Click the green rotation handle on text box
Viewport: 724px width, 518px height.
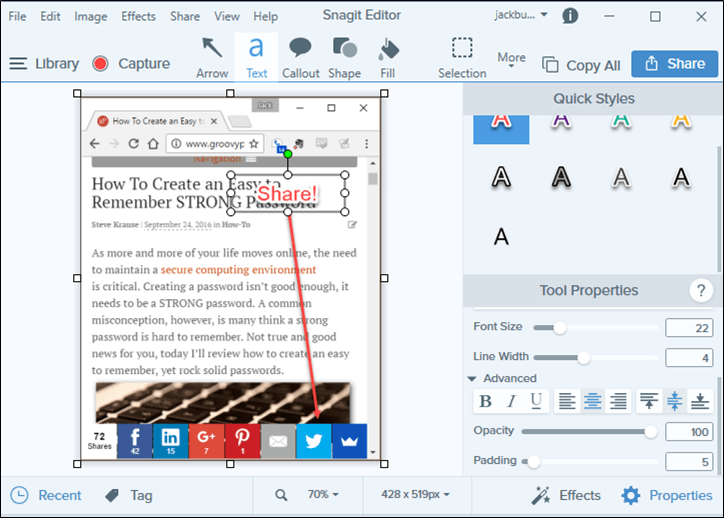(288, 154)
